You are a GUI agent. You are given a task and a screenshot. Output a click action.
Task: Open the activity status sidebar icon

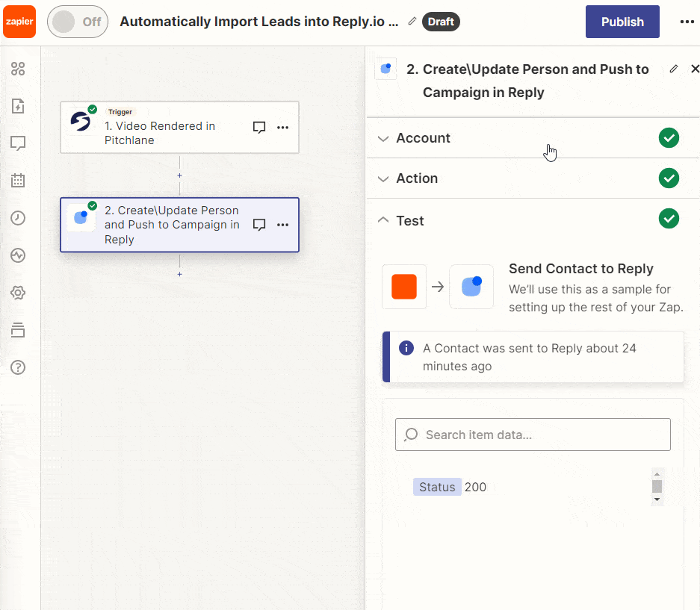tap(18, 255)
